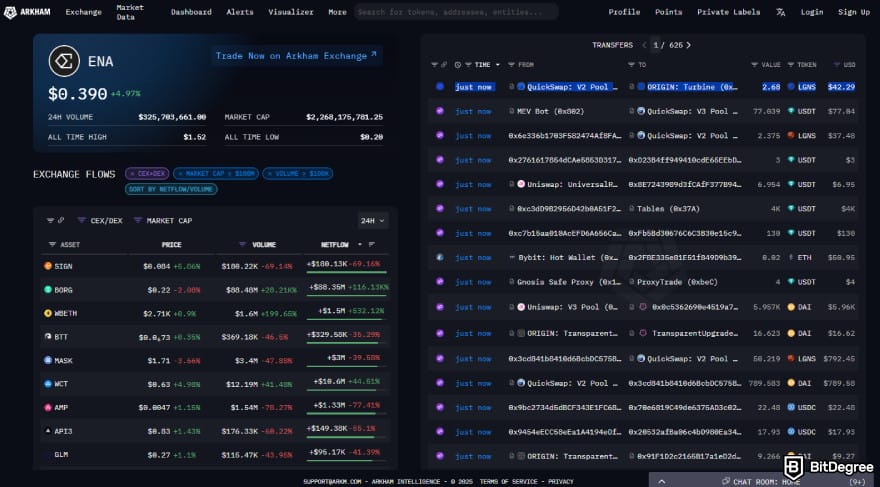880x487 pixels.
Task: Expand the Chat Room panel chevron
Action: [x=662, y=481]
